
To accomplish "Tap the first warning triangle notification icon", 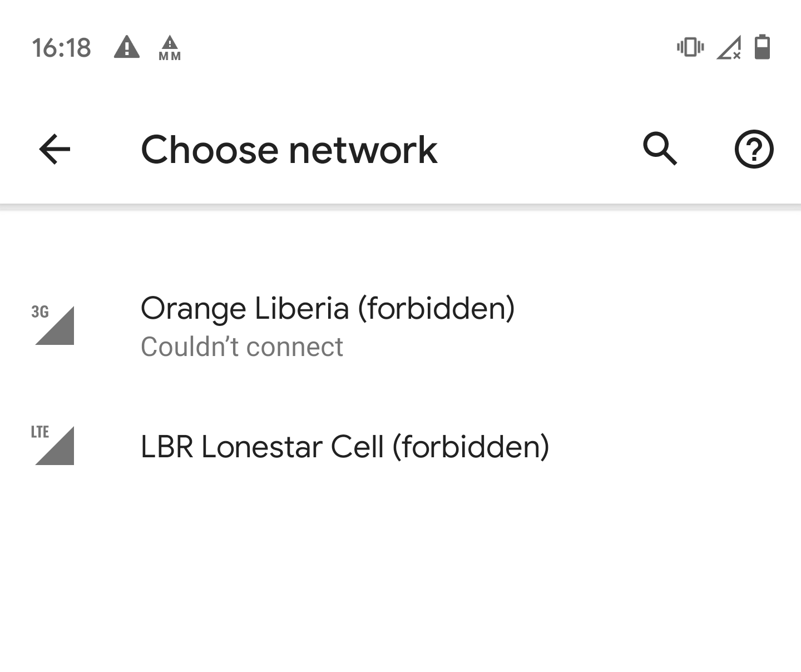I will pyautogui.click(x=127, y=47).
